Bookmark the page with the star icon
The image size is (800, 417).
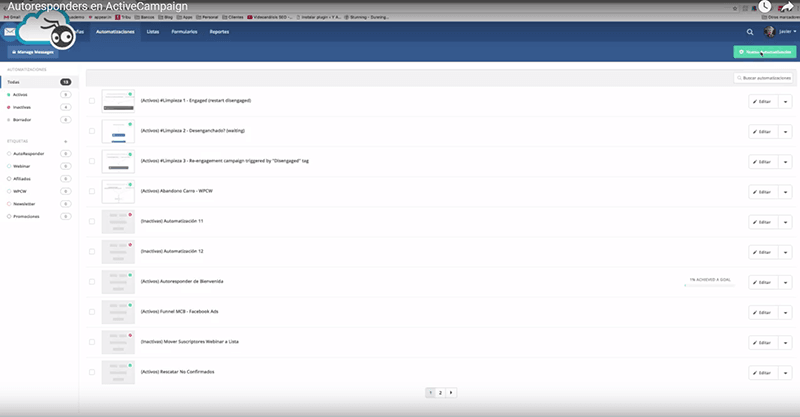tap(735, 8)
